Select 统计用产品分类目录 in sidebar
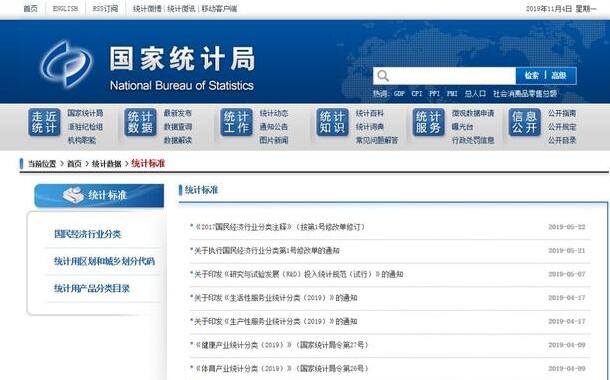 tap(92, 288)
